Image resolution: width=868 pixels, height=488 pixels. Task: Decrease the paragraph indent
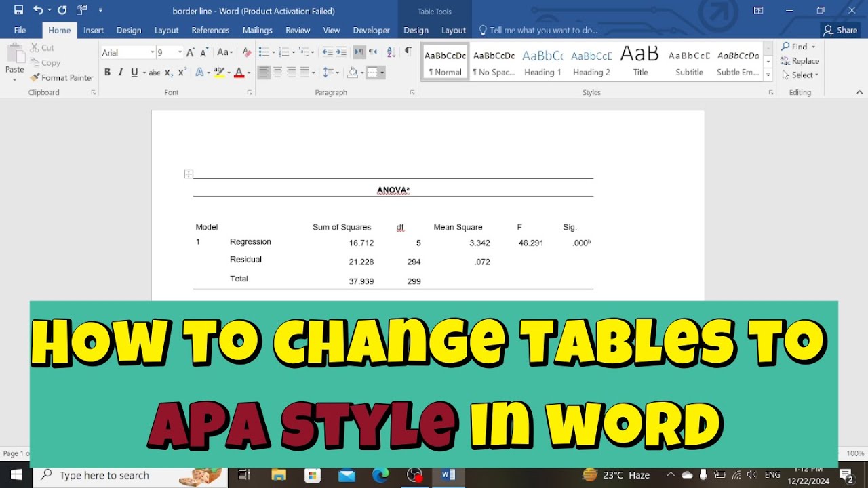click(328, 52)
